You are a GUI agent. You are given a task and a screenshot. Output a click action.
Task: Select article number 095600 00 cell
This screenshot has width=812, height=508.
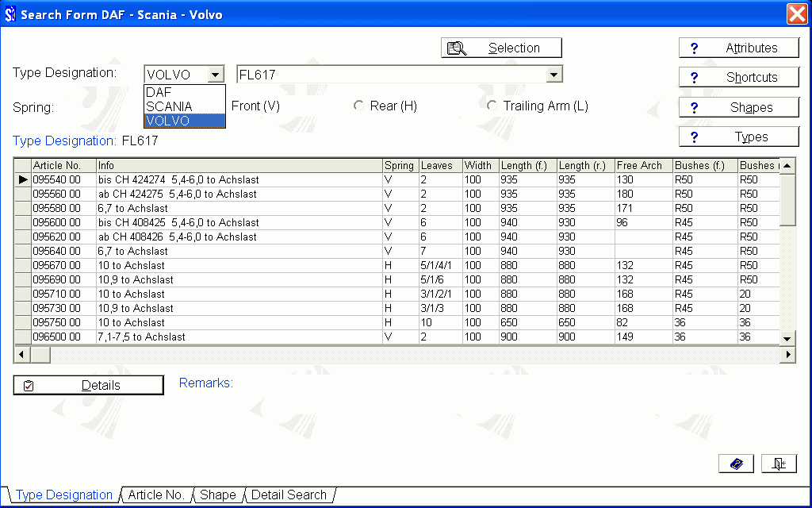point(63,222)
